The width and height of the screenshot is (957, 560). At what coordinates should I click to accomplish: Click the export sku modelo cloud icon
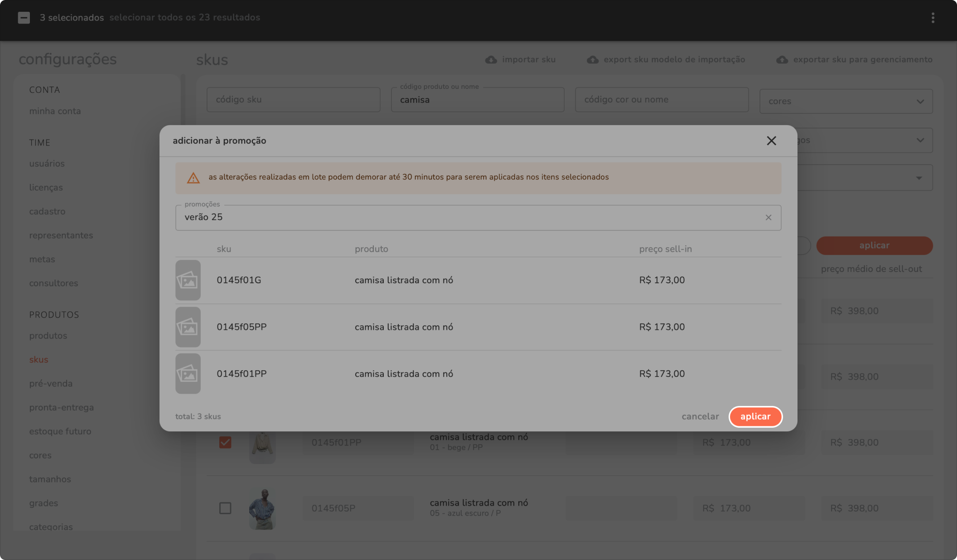[x=592, y=60]
